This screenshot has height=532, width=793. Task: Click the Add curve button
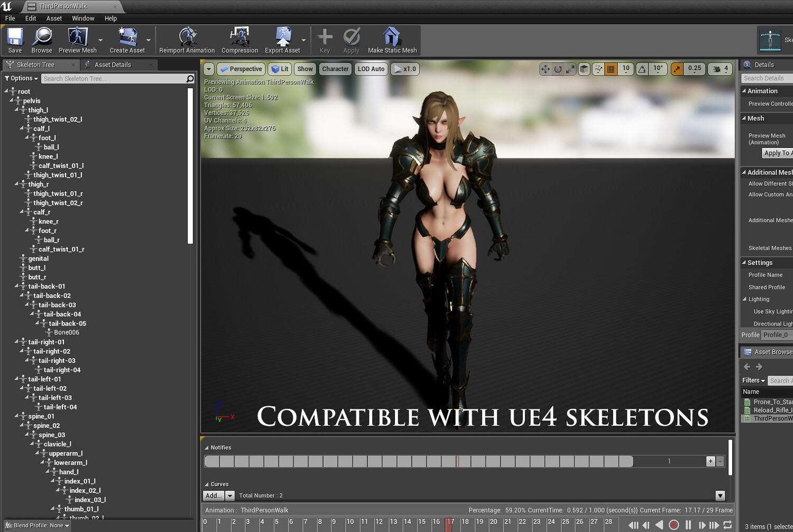pos(214,496)
